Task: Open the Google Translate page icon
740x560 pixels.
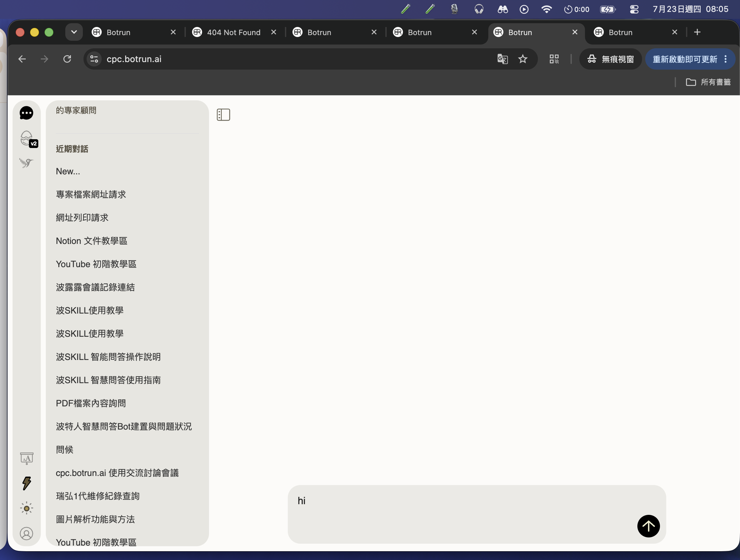Action: pyautogui.click(x=502, y=59)
